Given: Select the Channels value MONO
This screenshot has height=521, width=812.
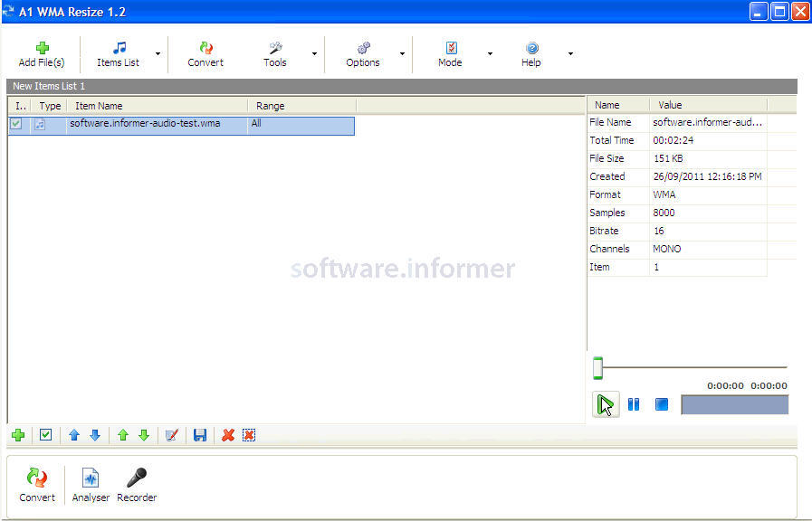Looking at the screenshot, I should click(667, 249).
